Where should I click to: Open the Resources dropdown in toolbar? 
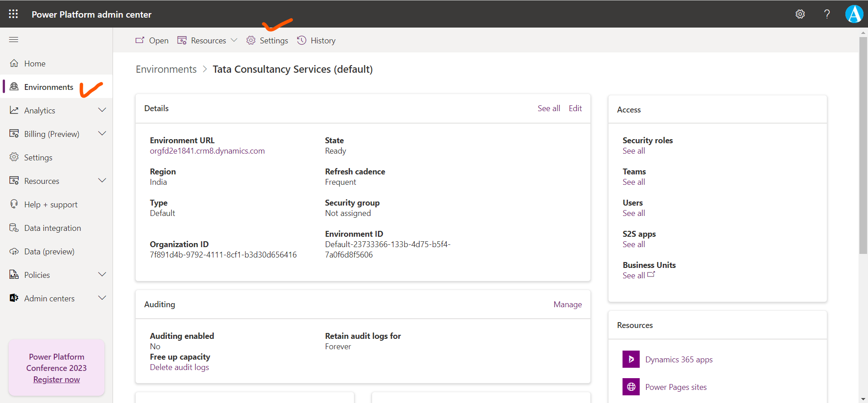pos(208,41)
